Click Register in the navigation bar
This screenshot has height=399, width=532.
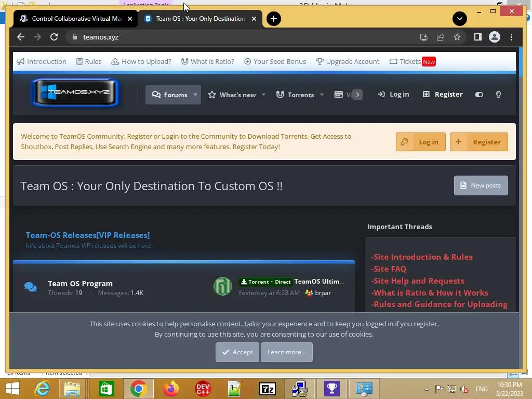coord(443,95)
